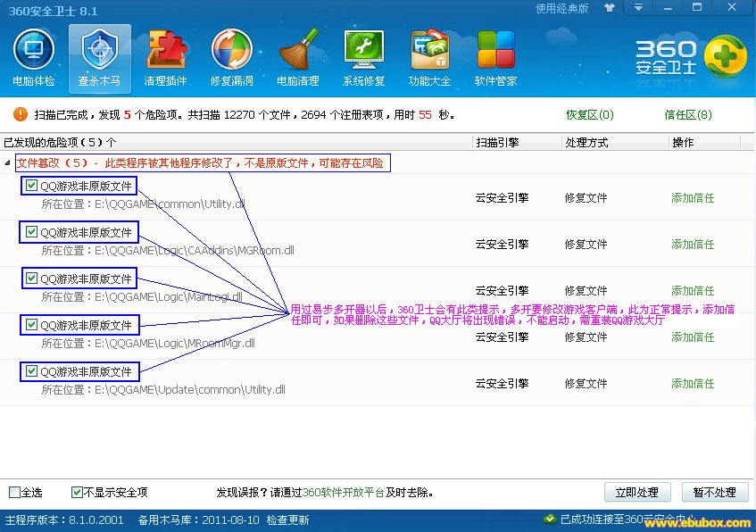756x532 pixels.
Task: Open 功能大全 feature collection icon
Action: 429,58
